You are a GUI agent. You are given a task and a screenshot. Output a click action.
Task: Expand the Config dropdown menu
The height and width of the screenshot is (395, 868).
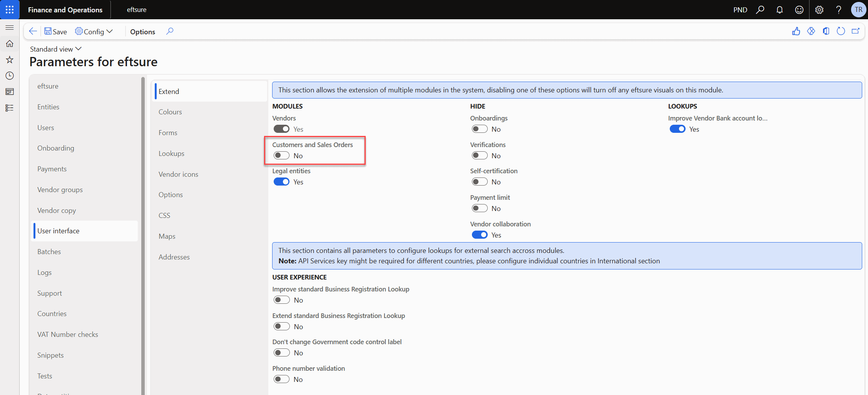click(x=94, y=32)
